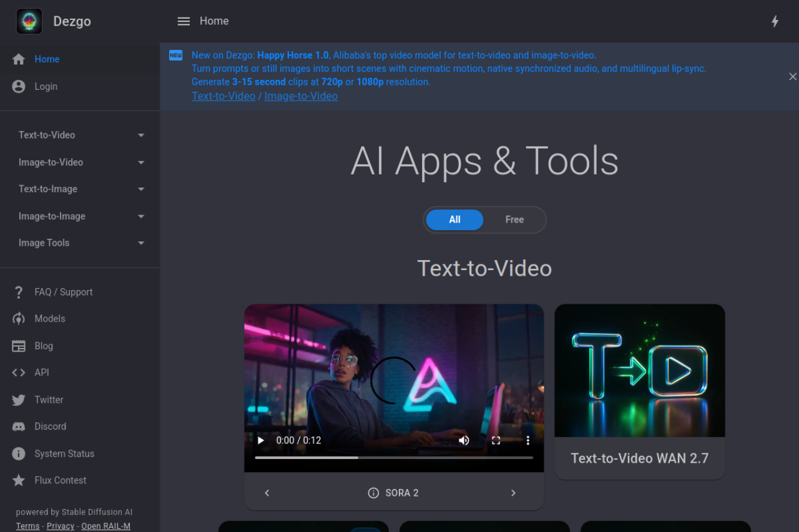
Task: Click the Models icon in sidebar
Action: (x=19, y=319)
